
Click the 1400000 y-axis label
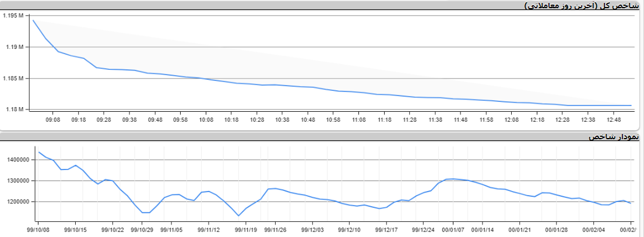pyautogui.click(x=19, y=160)
